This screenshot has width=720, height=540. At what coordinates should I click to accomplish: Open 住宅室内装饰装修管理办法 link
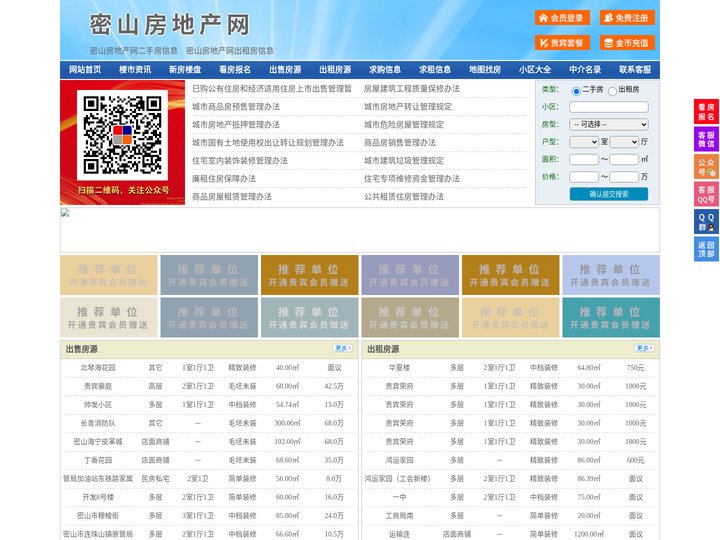point(240,161)
